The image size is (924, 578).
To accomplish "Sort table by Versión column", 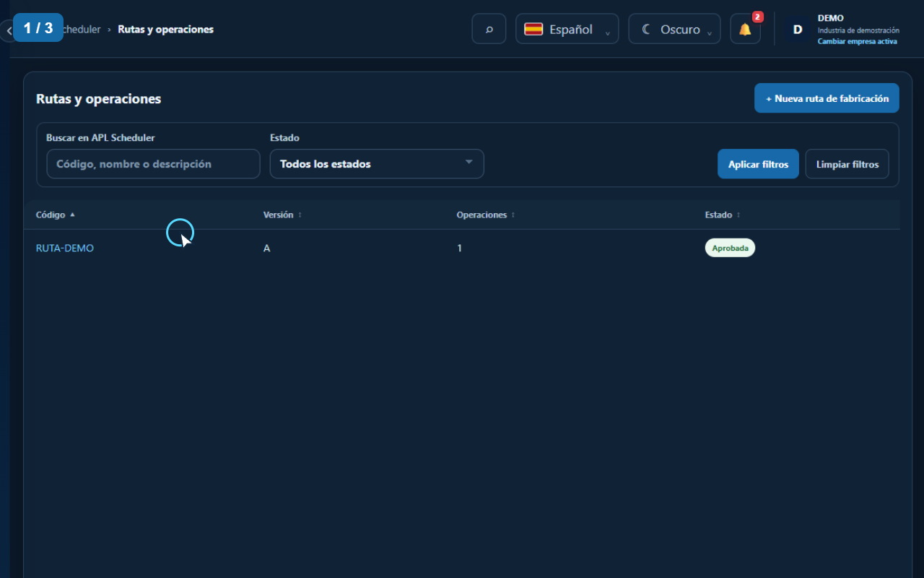I will point(282,215).
